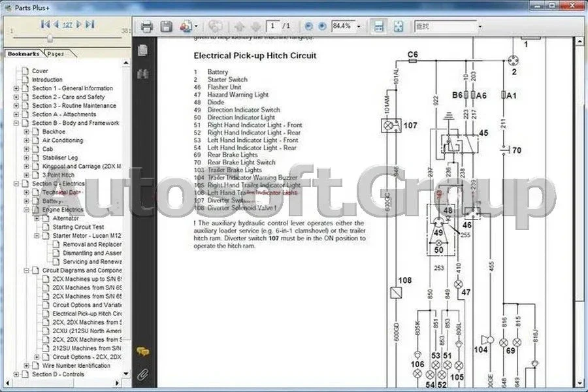Expand Section 2 - Care and Safety
This screenshot has width=588, height=392.
point(16,97)
